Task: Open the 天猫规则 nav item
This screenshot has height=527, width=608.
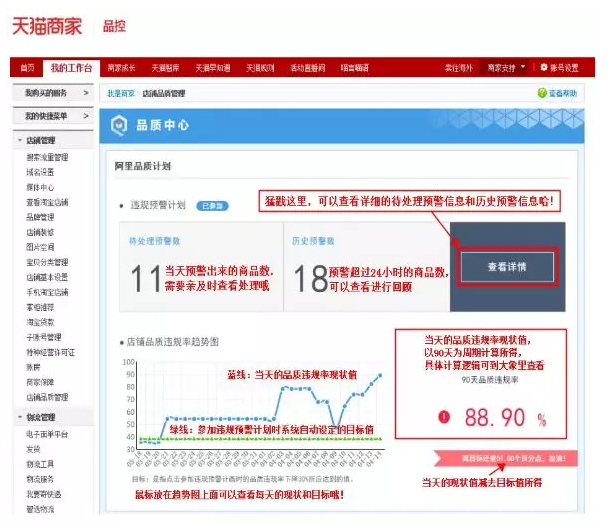Action: [260, 68]
